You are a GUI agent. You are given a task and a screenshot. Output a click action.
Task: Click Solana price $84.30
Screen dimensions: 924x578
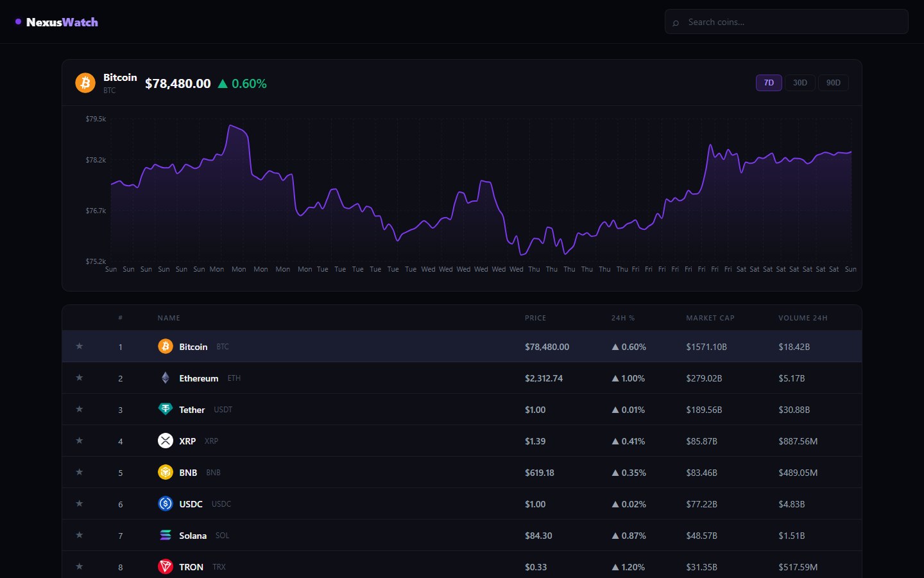coord(538,536)
